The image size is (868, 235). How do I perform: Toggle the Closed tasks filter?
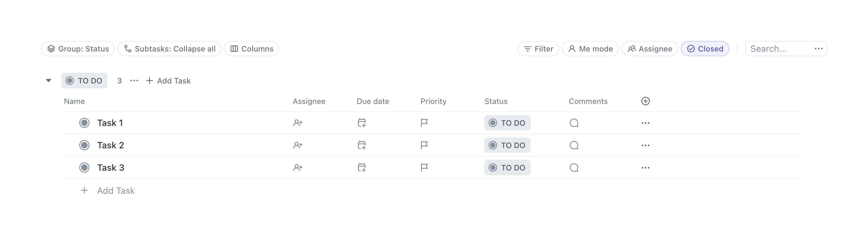pos(705,49)
